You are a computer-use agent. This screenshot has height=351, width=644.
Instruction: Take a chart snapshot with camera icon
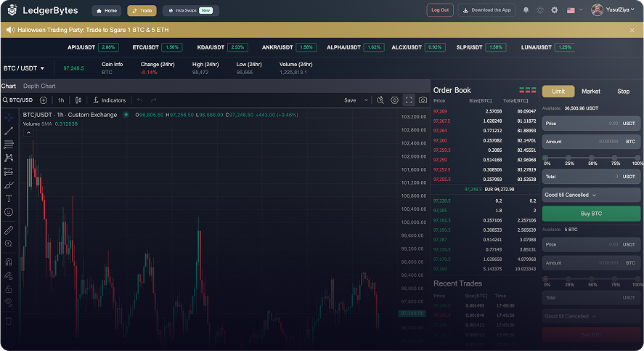tap(423, 100)
